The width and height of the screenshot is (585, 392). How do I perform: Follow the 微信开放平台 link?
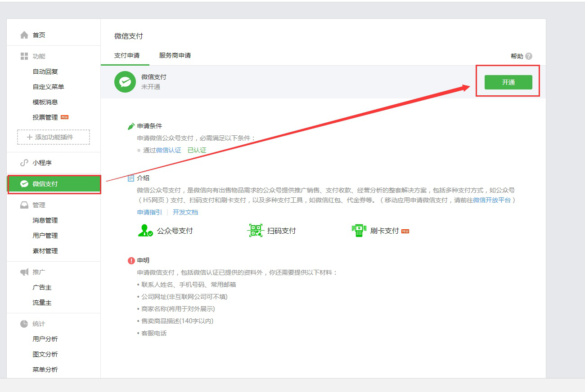click(492, 200)
